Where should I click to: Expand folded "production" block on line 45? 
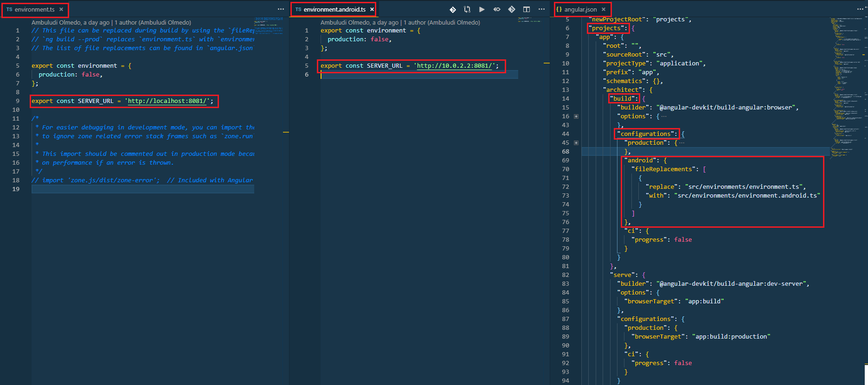[x=576, y=143]
